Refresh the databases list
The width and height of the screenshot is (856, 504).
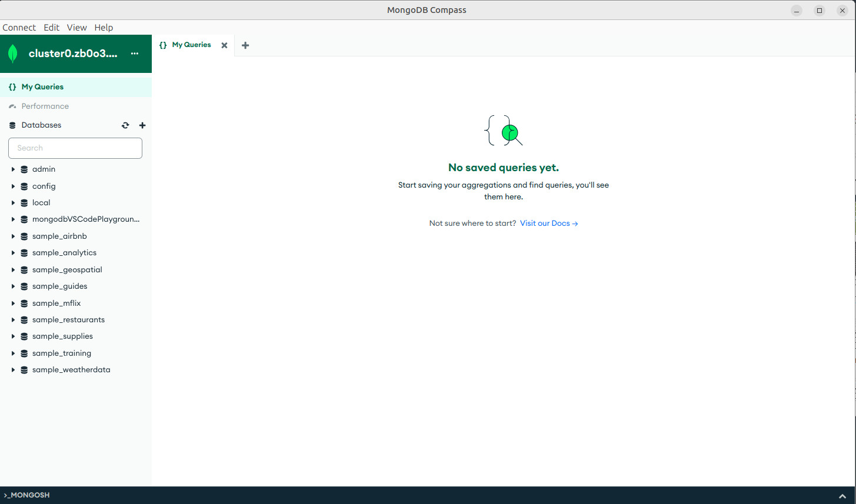125,125
